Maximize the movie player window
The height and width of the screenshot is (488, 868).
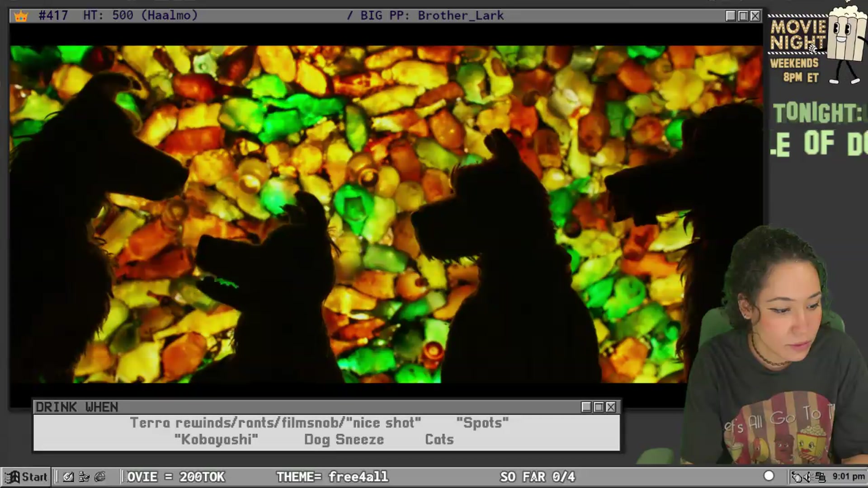pyautogui.click(x=743, y=16)
